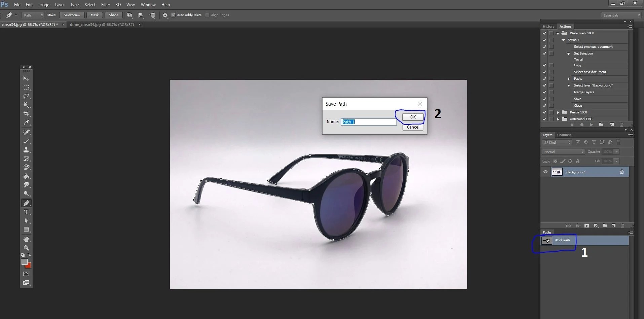The image size is (644, 319).
Task: Enable the Align Edges option
Action: click(207, 15)
